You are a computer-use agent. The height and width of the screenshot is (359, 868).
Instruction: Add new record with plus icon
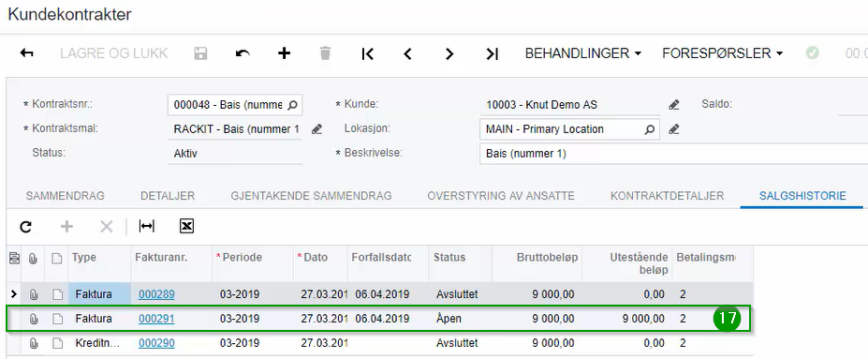click(x=284, y=53)
